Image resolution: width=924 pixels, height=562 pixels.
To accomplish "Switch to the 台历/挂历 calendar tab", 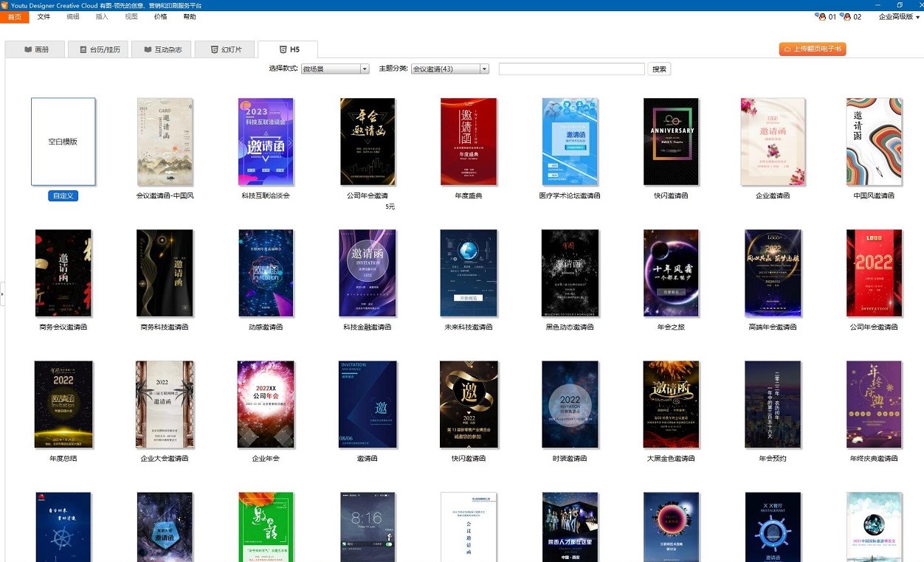I will [98, 49].
